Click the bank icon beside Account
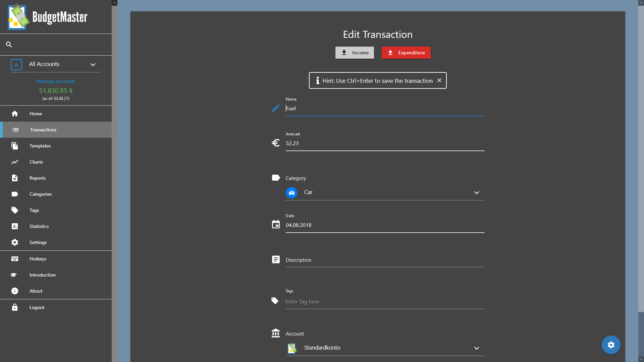Image resolution: width=644 pixels, height=362 pixels. pyautogui.click(x=276, y=333)
